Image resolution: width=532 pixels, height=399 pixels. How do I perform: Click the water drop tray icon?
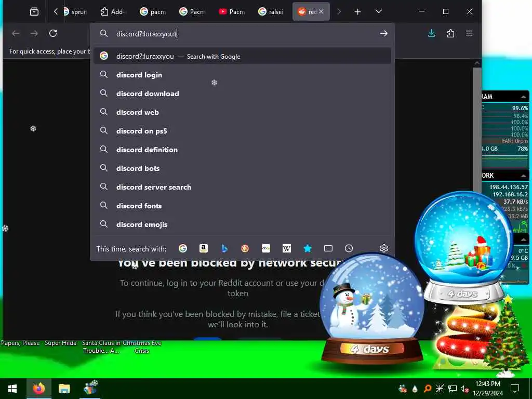(x=415, y=389)
